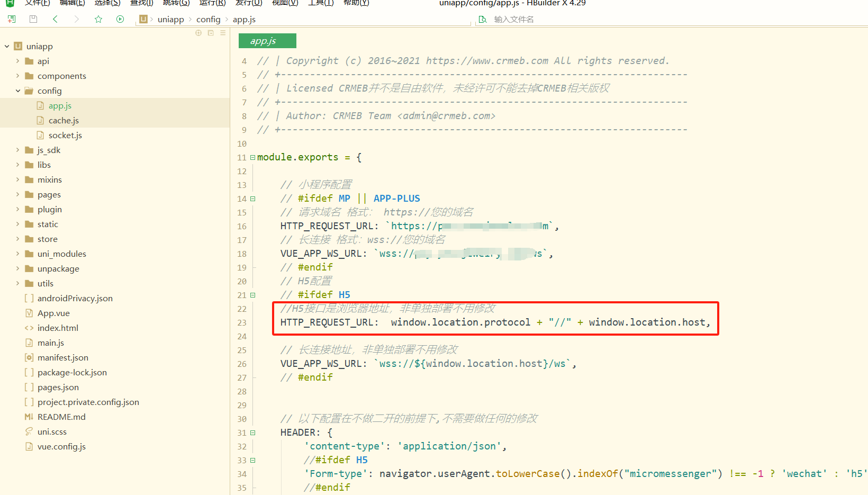Viewport: 868px width, 495px height.
Task: Fold HEADER block at line 31
Action: coord(252,433)
